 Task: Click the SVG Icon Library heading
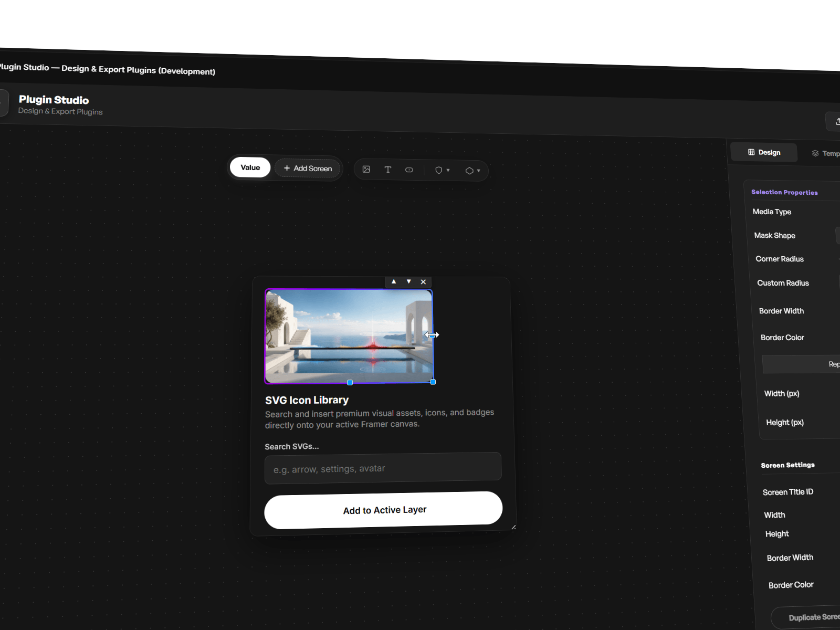point(307,400)
